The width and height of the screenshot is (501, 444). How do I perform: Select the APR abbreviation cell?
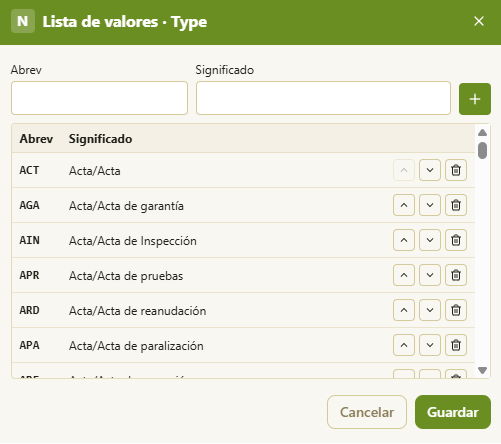[x=29, y=275]
